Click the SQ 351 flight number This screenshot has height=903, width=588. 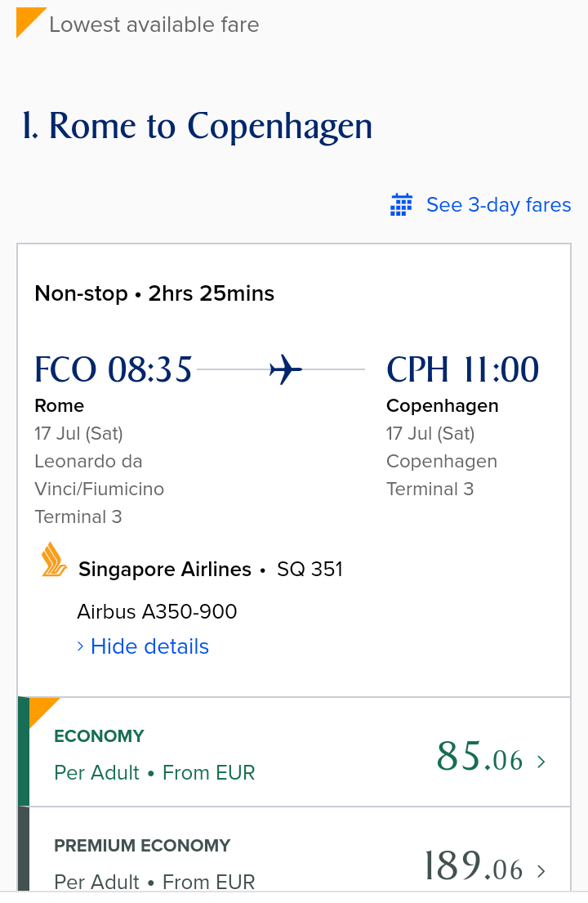pyautogui.click(x=310, y=569)
